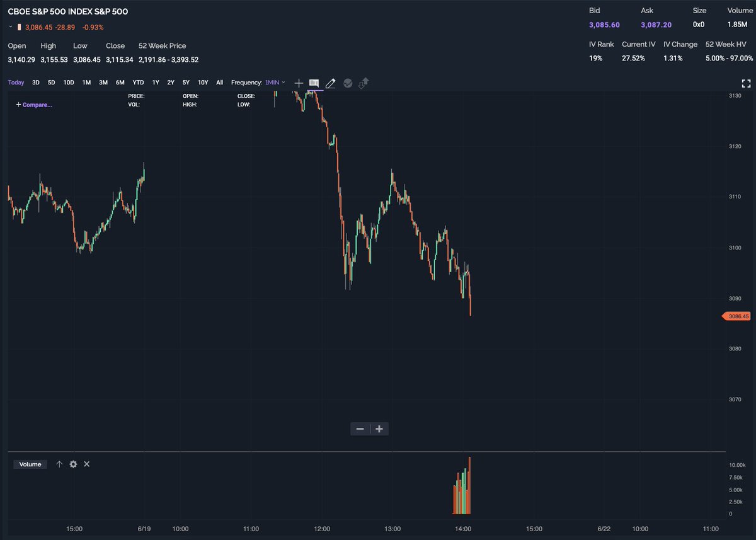Open Volume indicator settings gear

click(73, 464)
